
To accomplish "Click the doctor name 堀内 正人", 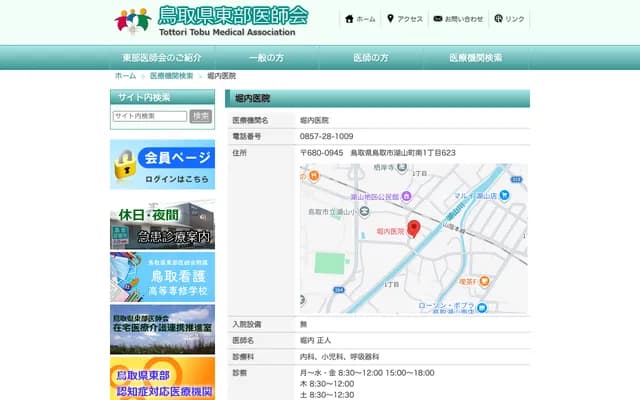I will pyautogui.click(x=315, y=340).
